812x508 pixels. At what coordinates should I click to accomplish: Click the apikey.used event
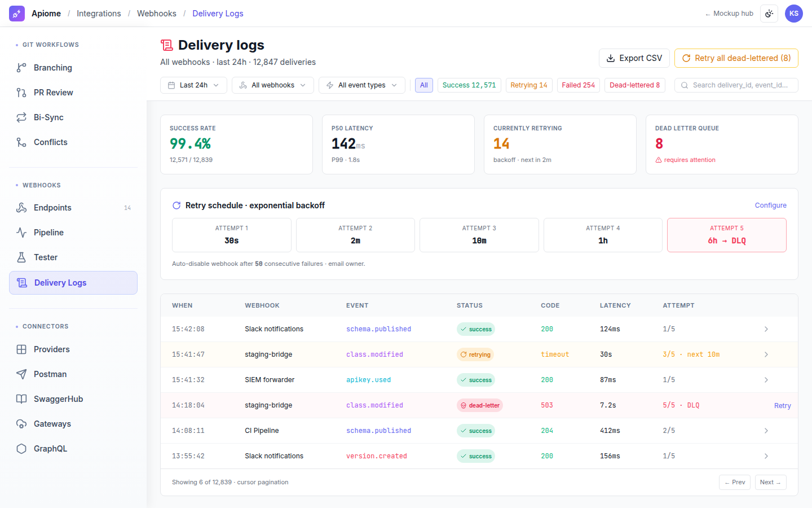pyautogui.click(x=368, y=380)
